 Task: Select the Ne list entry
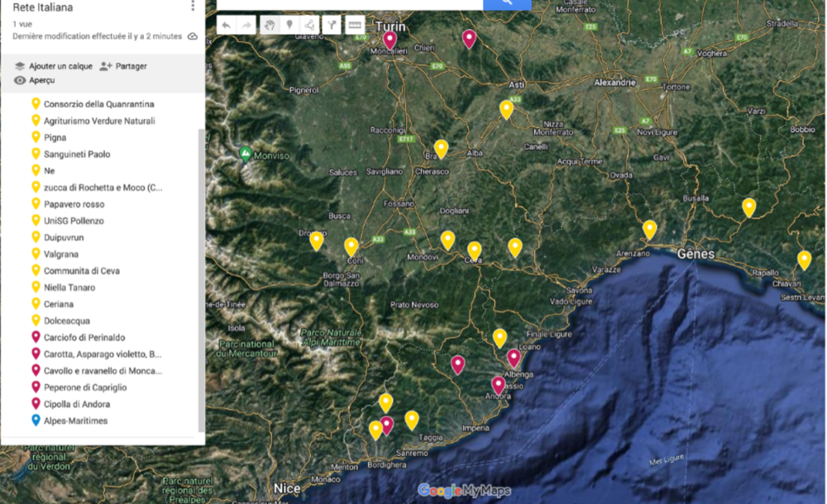[x=49, y=171]
